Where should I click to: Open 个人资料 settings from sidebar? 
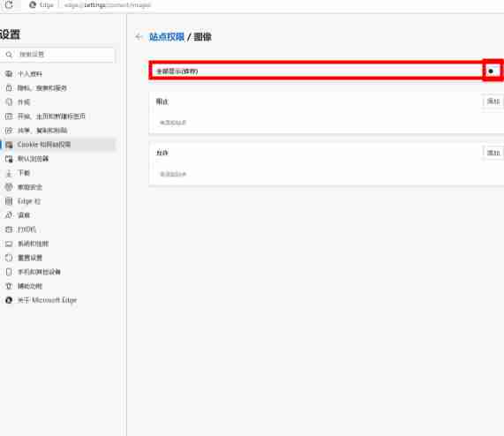point(30,74)
